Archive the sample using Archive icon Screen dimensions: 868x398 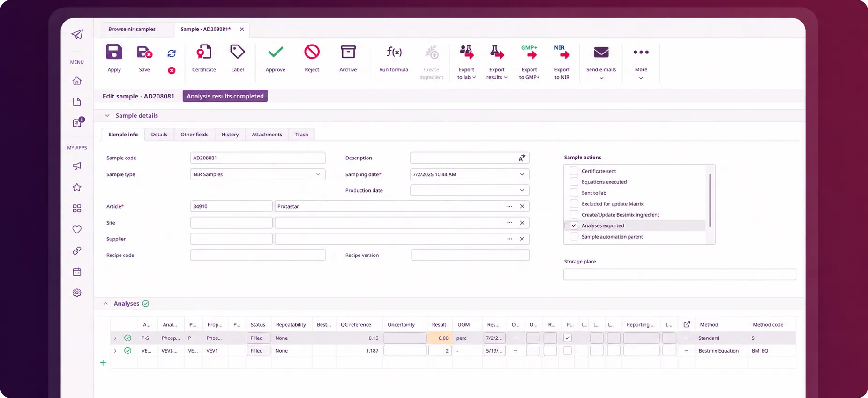click(x=348, y=52)
